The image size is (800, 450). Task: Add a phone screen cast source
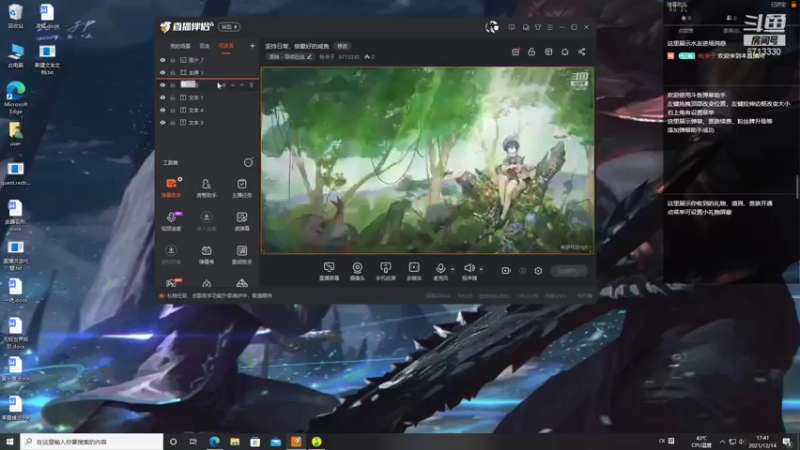point(386,271)
